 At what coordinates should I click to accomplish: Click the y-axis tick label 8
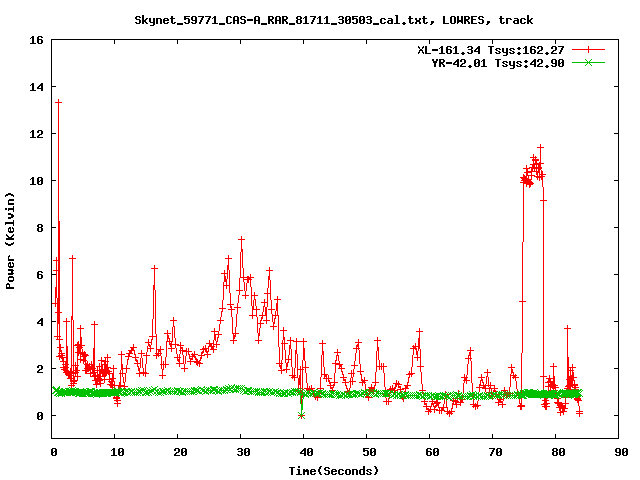(x=40, y=228)
